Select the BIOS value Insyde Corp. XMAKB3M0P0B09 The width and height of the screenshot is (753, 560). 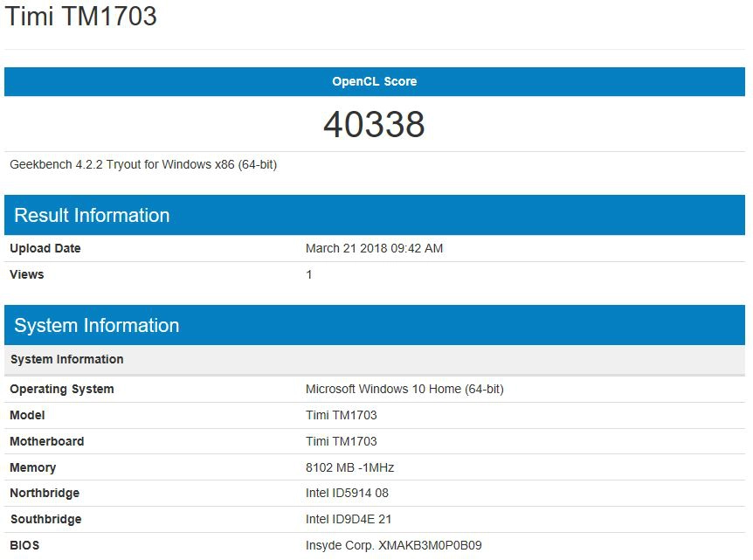(x=393, y=546)
